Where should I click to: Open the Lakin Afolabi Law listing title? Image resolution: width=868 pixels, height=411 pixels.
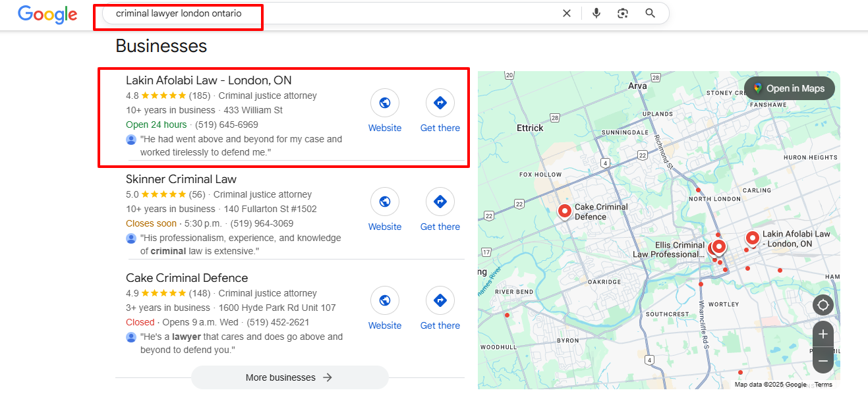click(x=208, y=80)
